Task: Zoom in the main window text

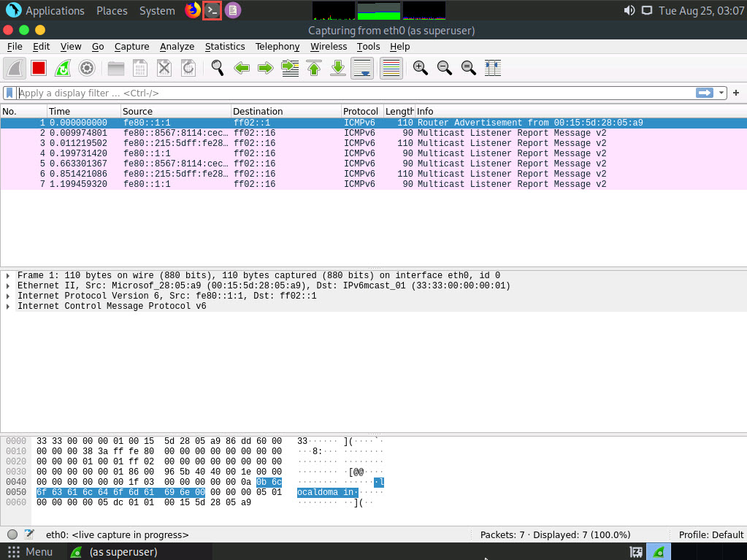Action: point(420,68)
